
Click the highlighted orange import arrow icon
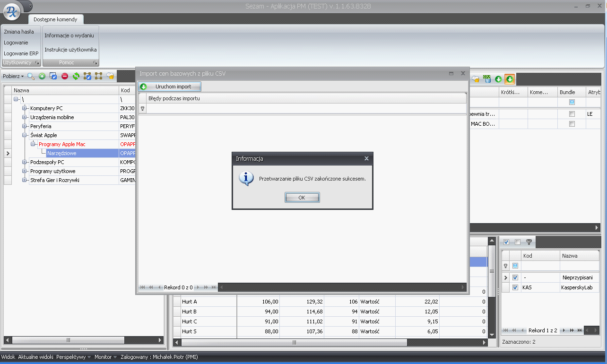click(x=510, y=79)
